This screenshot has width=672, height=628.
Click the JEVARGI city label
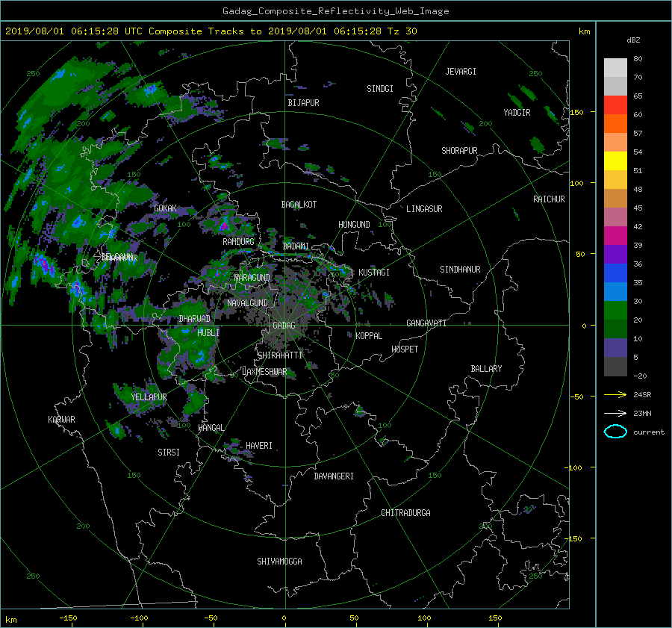(x=461, y=72)
